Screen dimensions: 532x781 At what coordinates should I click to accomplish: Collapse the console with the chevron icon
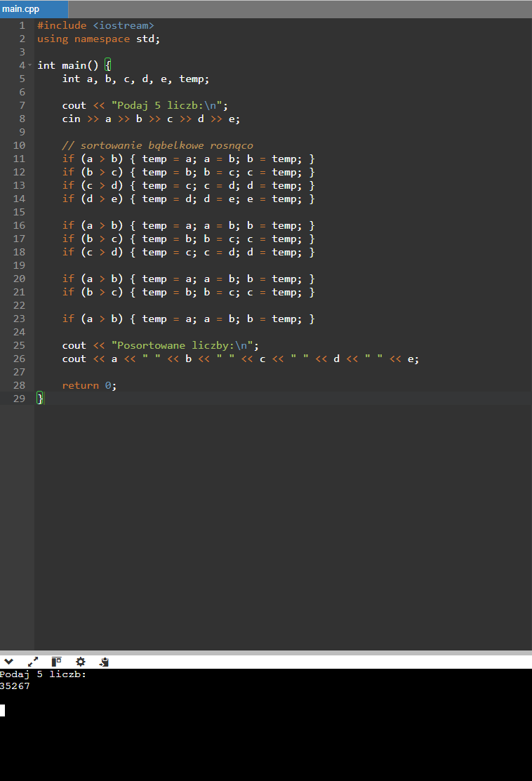[x=8, y=661]
